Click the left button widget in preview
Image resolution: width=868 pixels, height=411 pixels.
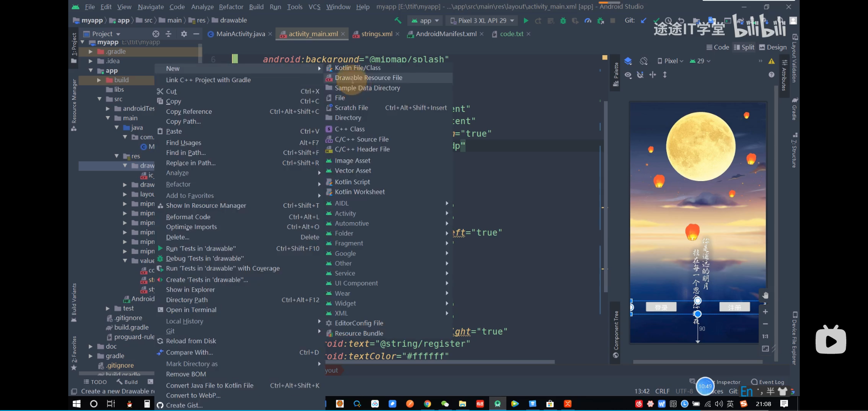[x=661, y=307]
